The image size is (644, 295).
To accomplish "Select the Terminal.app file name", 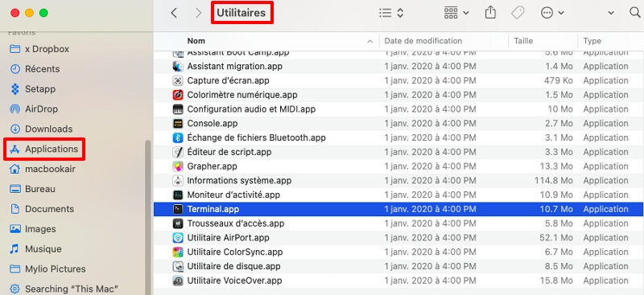I will (213, 209).
